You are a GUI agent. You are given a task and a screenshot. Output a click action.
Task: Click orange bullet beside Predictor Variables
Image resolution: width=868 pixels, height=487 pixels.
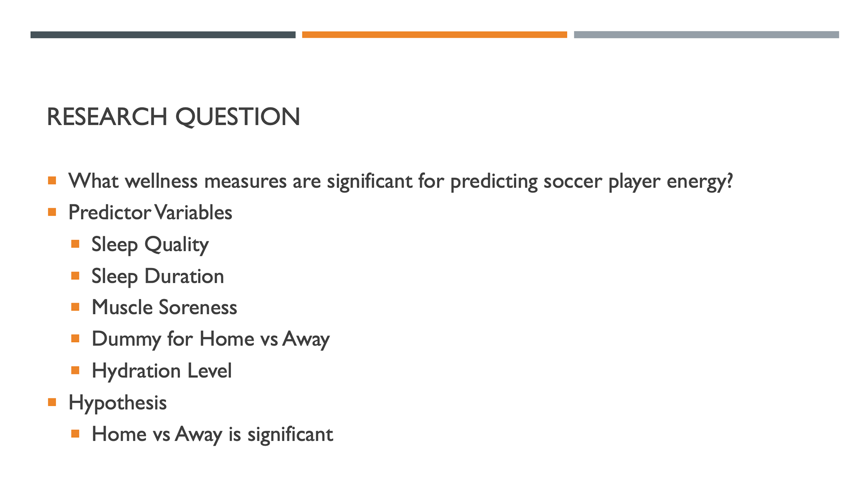tap(52, 212)
